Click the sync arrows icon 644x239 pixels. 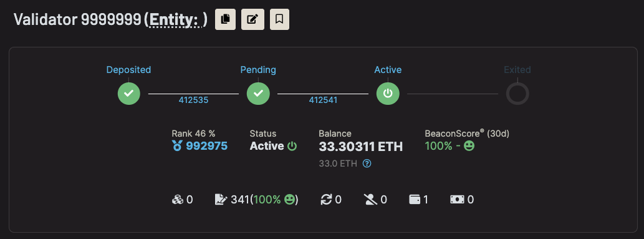(x=326, y=200)
